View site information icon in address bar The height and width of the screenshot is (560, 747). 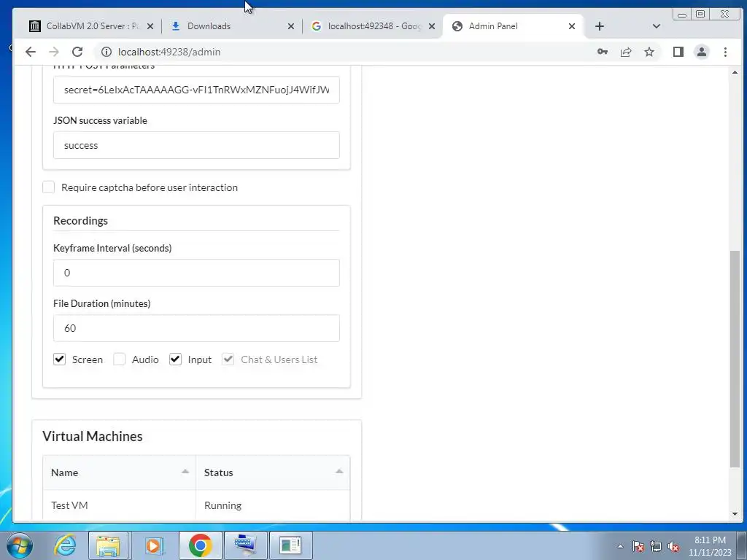[107, 52]
